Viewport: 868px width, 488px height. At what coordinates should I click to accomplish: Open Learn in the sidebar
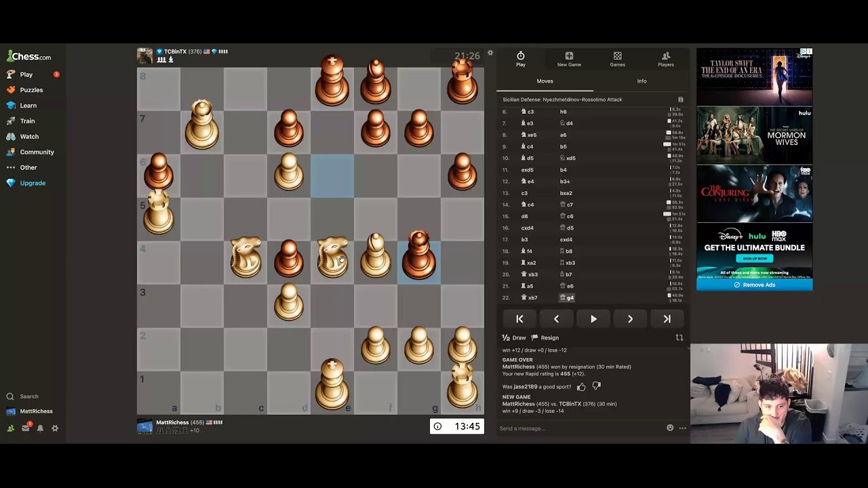coord(28,106)
